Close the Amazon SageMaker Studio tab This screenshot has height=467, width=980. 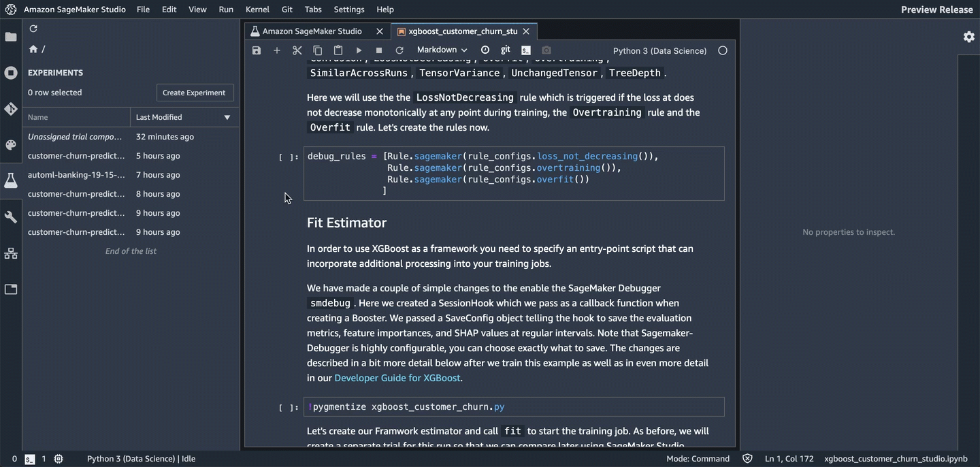coord(380,31)
